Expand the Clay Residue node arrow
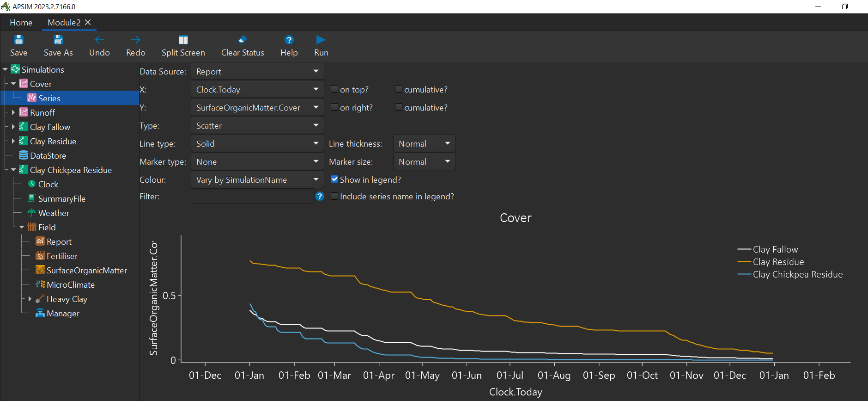The width and height of the screenshot is (868, 401). (x=13, y=141)
